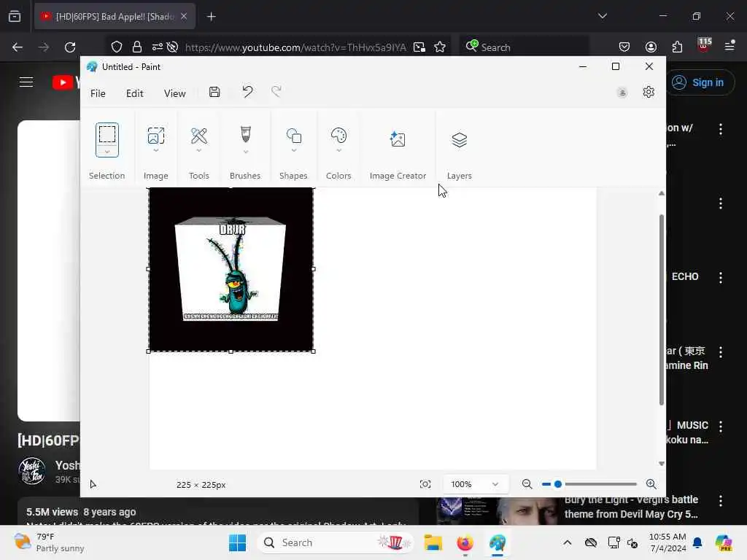Click the uBlock extension icon showing 115

704,46
